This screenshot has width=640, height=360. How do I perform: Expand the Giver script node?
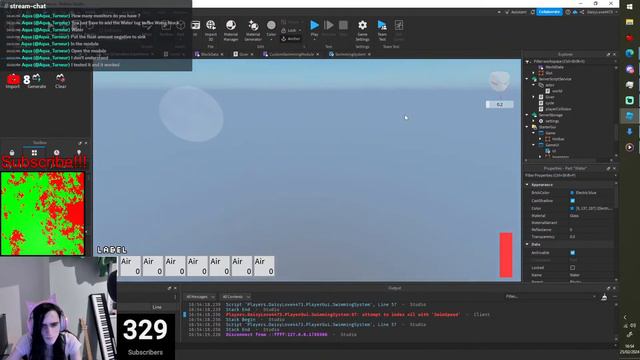(x=534, y=97)
